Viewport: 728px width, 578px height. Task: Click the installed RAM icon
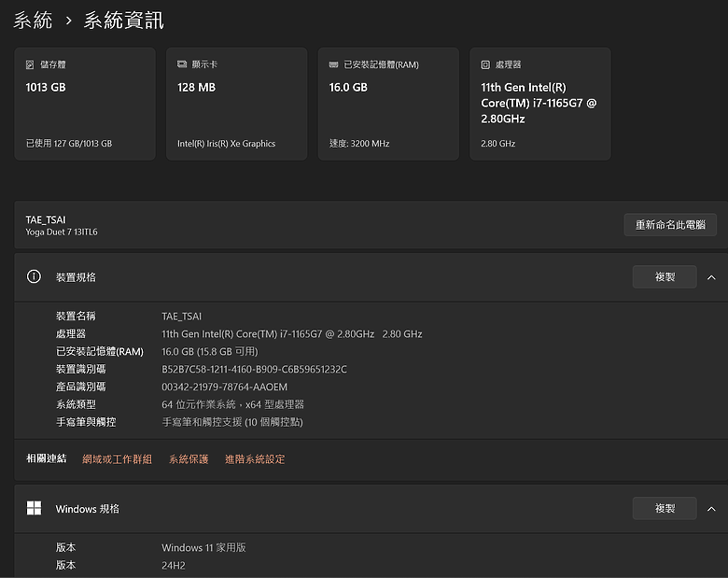333,64
